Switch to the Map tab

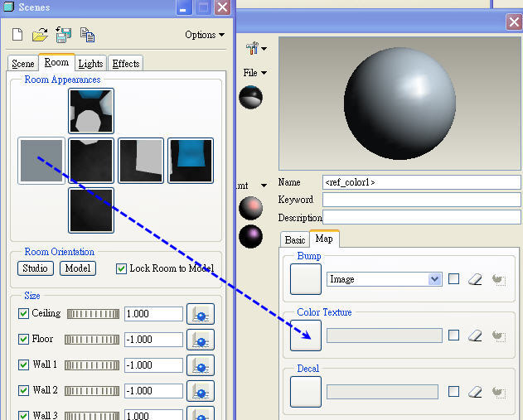(324, 239)
